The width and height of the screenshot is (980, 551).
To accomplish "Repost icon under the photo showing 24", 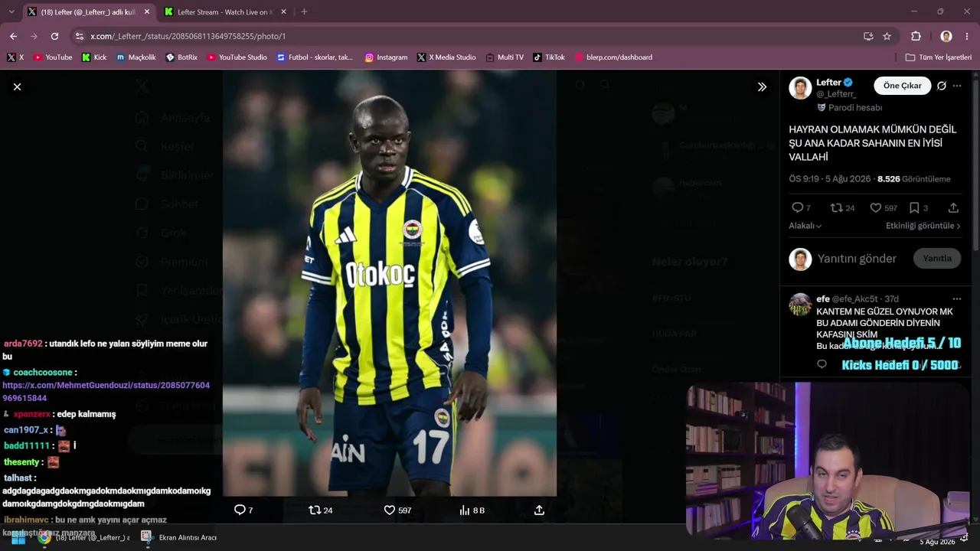I will click(315, 510).
